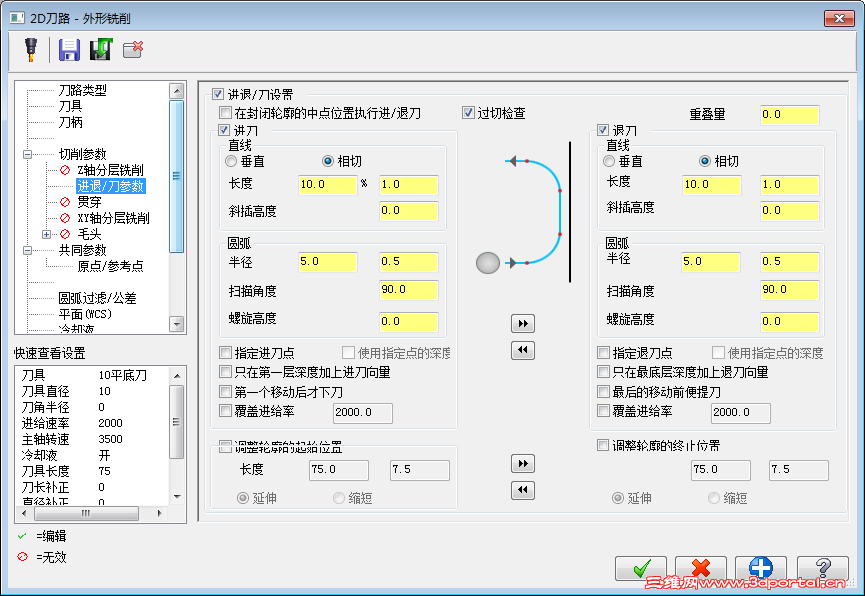Toggle the 退刀 section checkbox

[603, 130]
